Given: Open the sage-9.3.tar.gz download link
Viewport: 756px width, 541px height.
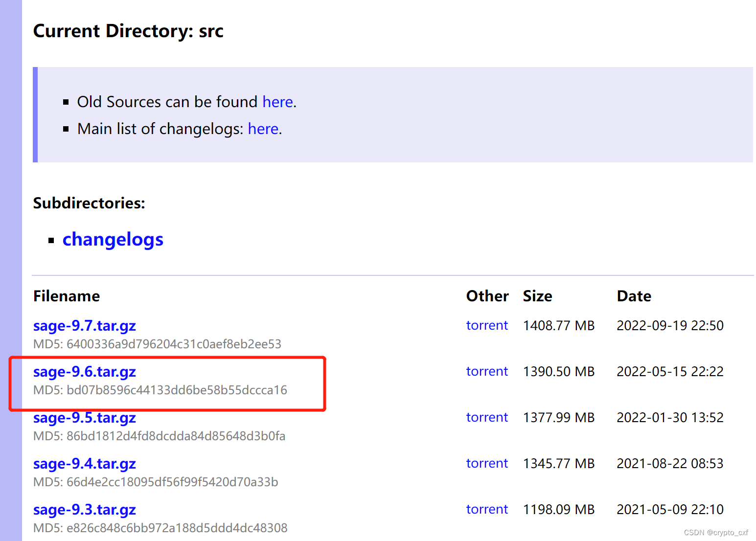Looking at the screenshot, I should 84,510.
